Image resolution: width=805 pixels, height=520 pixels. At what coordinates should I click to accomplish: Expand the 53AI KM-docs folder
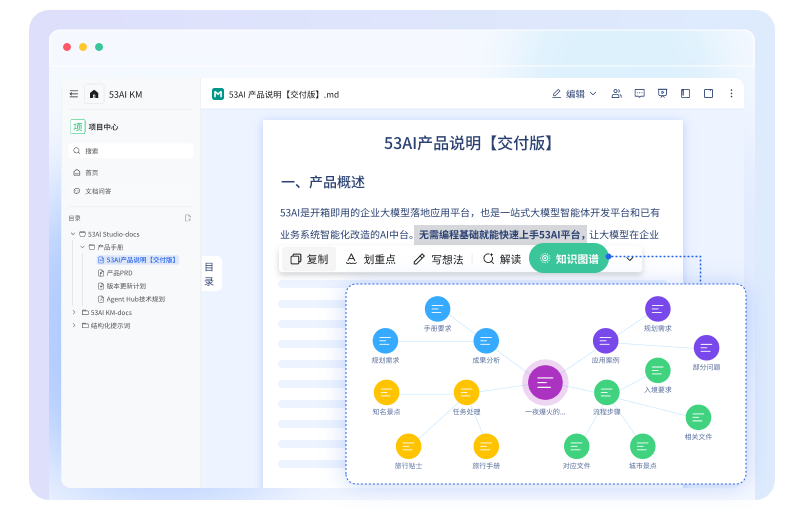coord(73,312)
